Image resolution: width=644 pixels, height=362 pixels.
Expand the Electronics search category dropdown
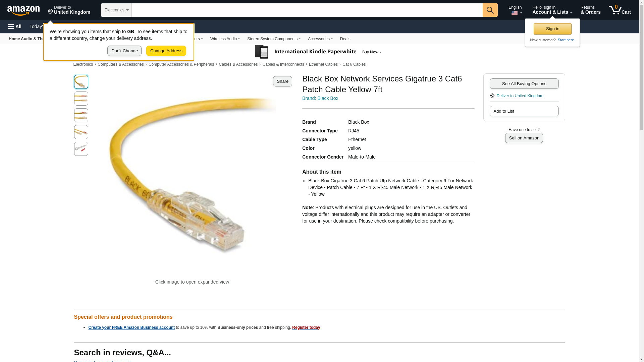(x=116, y=10)
